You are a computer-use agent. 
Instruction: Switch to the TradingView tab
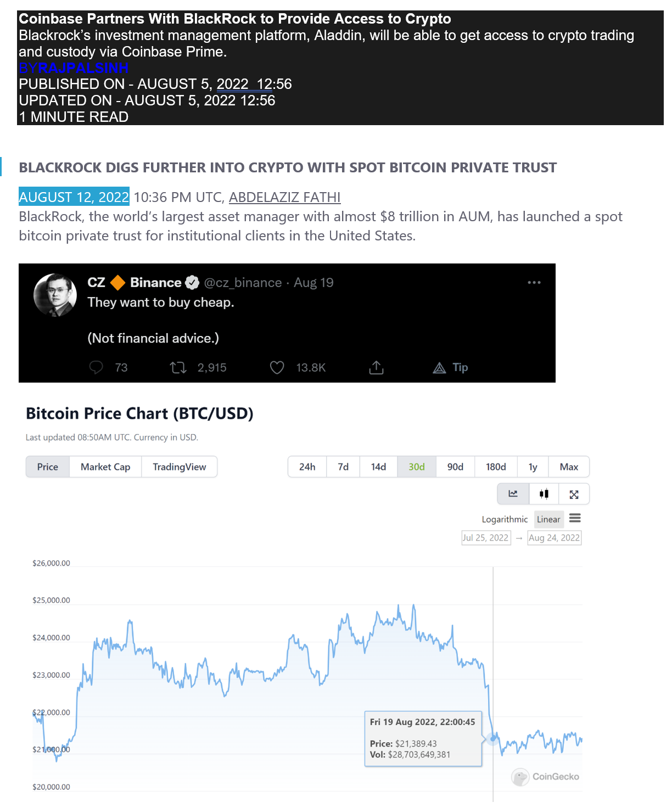point(180,467)
